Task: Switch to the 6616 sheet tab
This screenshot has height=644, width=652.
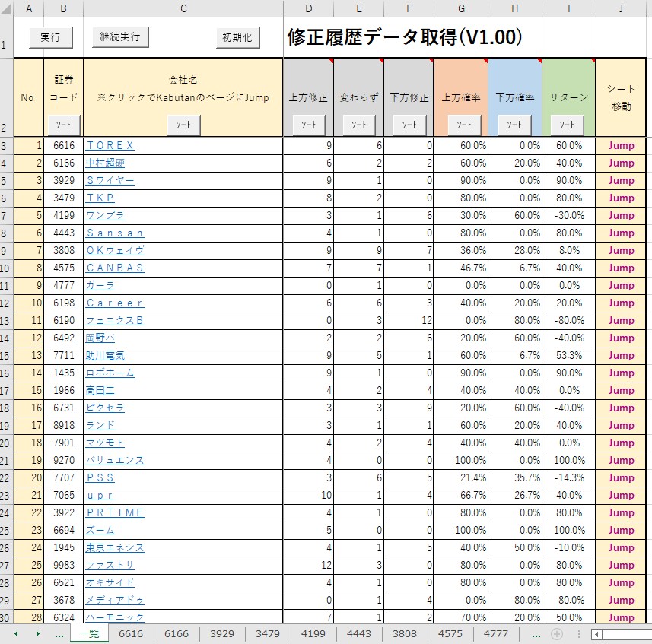Action: [x=131, y=634]
